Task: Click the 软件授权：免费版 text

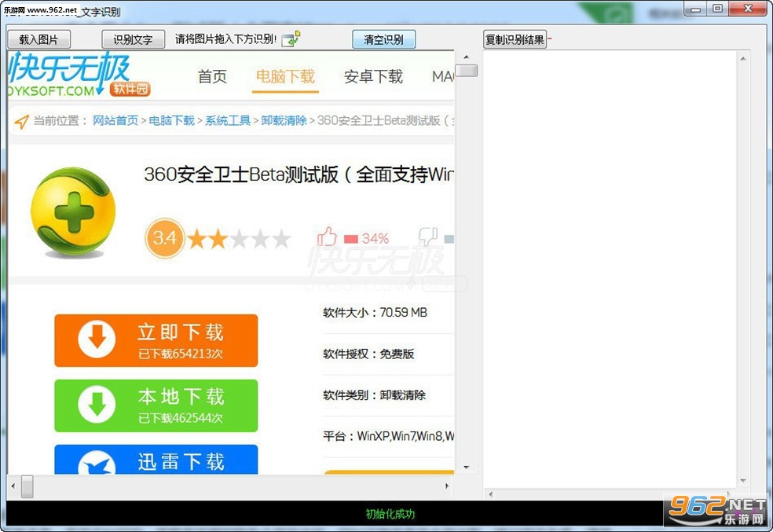Action: [x=368, y=354]
